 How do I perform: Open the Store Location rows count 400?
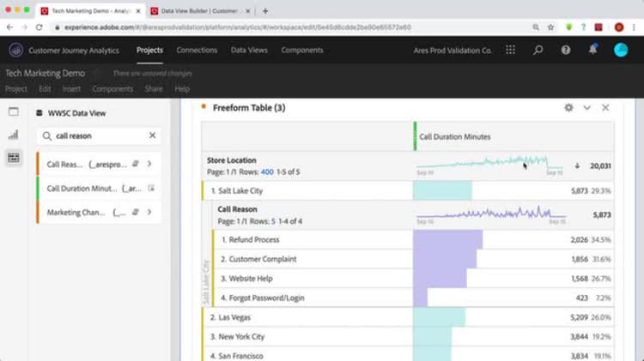[267, 171]
